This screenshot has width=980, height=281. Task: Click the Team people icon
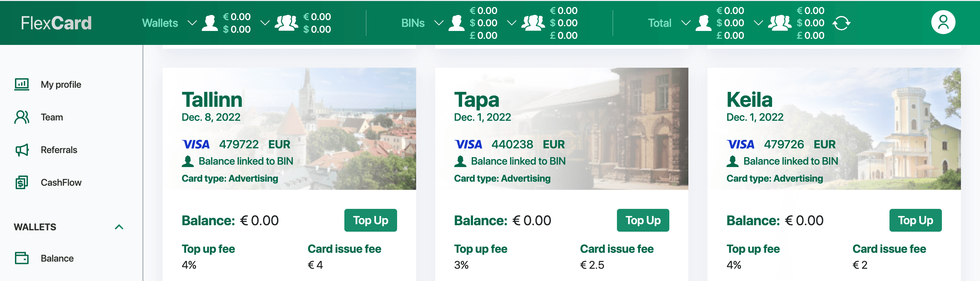22,117
